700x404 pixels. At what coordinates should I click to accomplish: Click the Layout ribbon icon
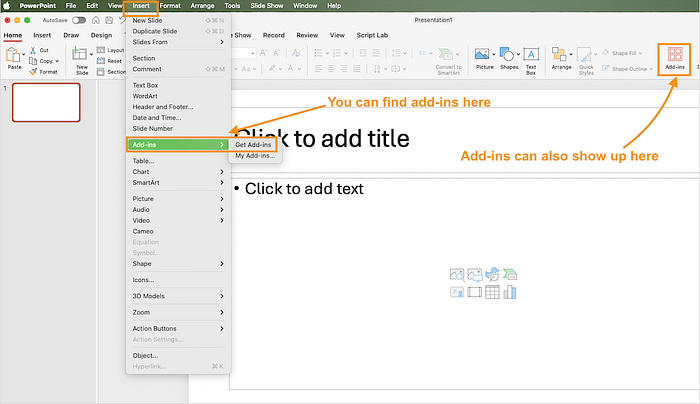pos(101,50)
